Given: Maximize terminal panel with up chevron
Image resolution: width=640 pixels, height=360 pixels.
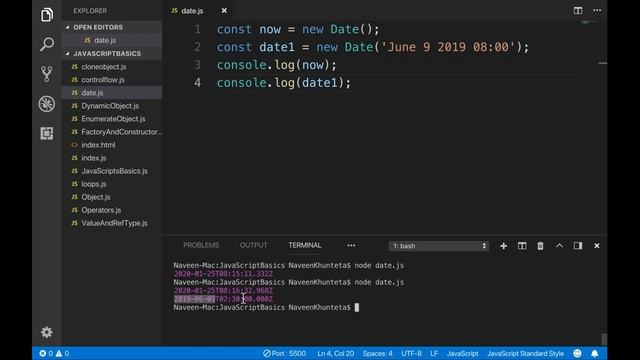Looking at the screenshot, I should [559, 246].
